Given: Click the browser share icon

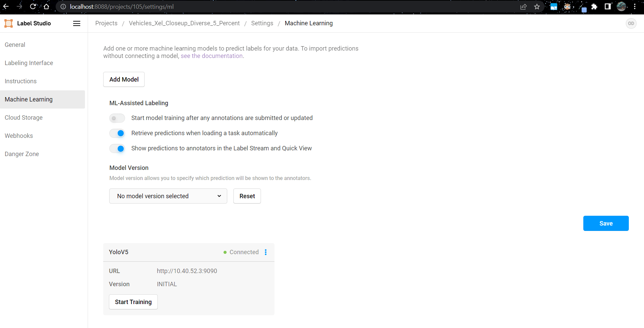Looking at the screenshot, I should (x=523, y=6).
